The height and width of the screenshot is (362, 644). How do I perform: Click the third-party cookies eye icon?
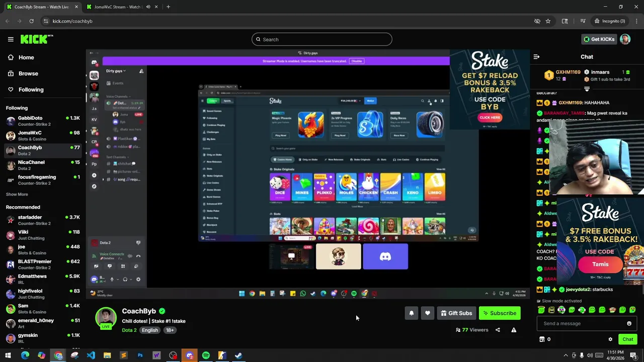[x=537, y=21]
